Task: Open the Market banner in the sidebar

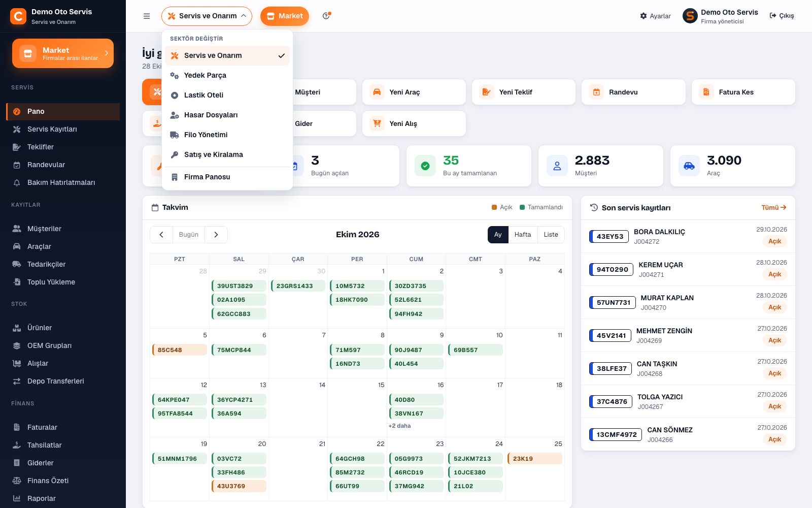Action: point(63,53)
